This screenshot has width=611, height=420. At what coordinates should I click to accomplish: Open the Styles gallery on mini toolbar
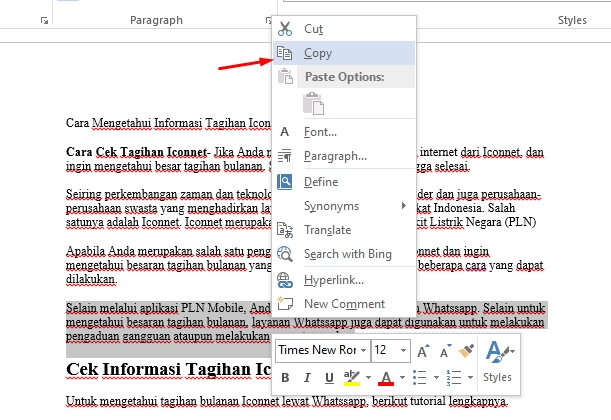click(x=498, y=361)
